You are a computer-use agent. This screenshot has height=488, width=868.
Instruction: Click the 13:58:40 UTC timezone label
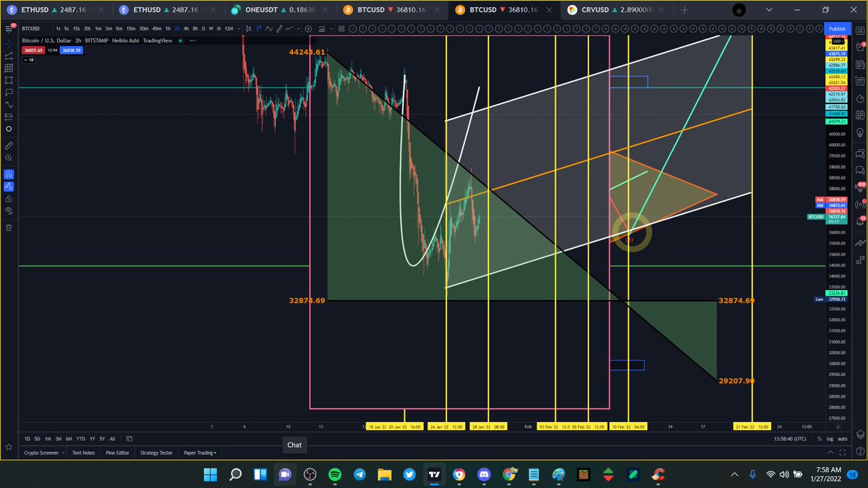(x=790, y=439)
